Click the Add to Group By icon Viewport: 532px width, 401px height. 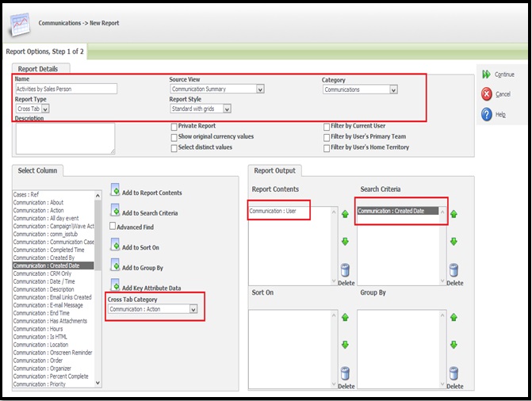click(x=115, y=267)
